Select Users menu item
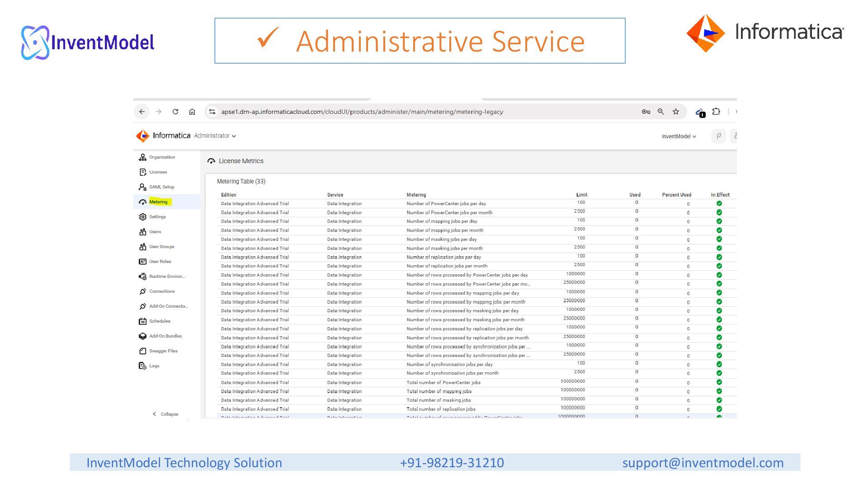This screenshot has width=868, height=488. point(155,232)
